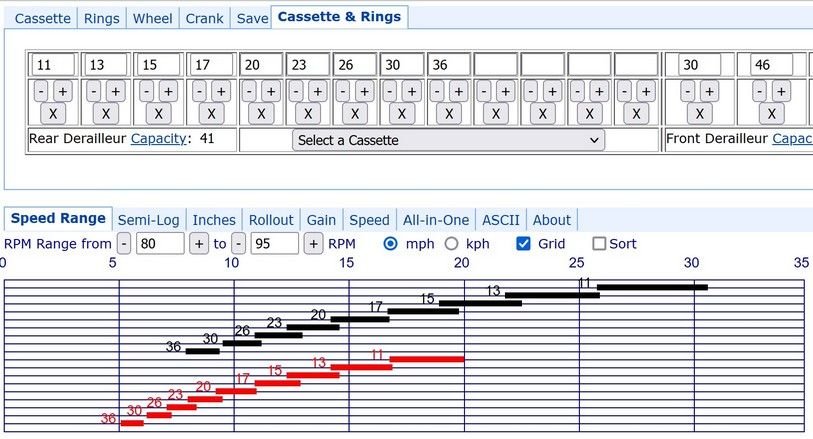Switch to the Semi-Log tab
The height and width of the screenshot is (439, 813).
click(x=148, y=220)
